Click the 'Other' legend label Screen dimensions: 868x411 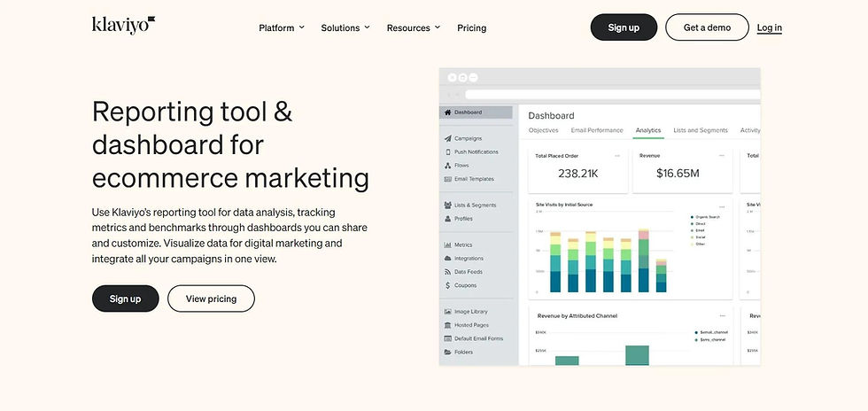pos(701,244)
